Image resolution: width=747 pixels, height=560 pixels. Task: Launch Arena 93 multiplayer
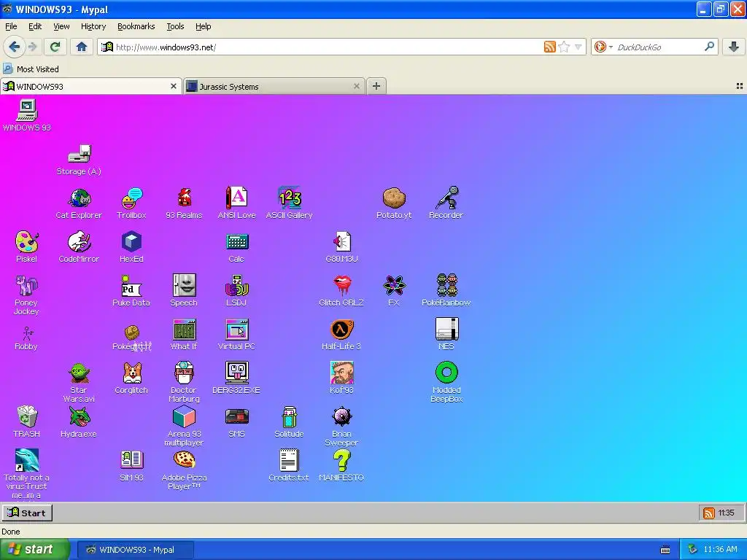tap(184, 416)
